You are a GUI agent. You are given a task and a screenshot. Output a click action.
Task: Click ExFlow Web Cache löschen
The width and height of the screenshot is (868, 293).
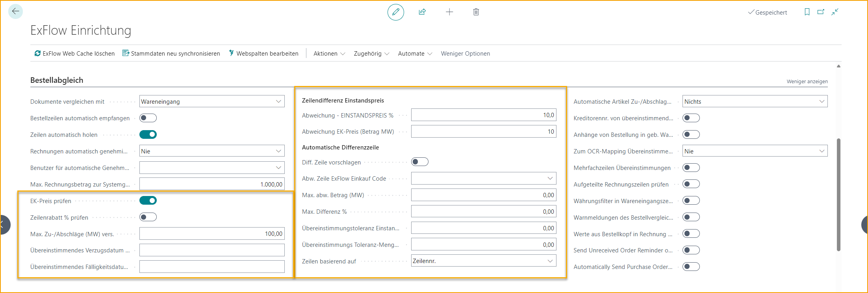(74, 53)
